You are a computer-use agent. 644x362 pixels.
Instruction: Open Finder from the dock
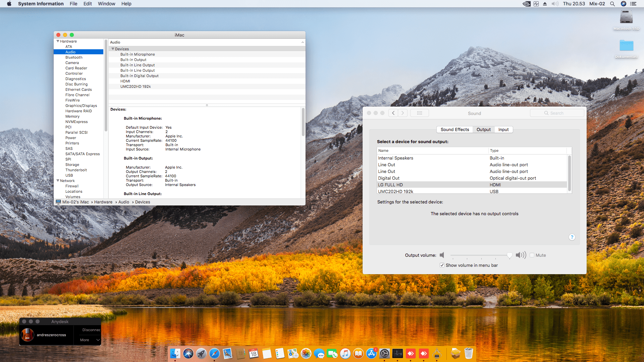[x=175, y=354]
